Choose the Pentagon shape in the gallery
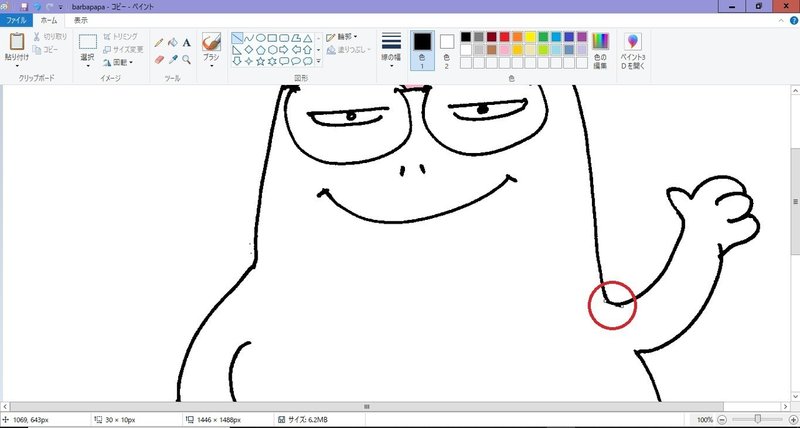Image resolution: width=800 pixels, height=428 pixels. (261, 50)
